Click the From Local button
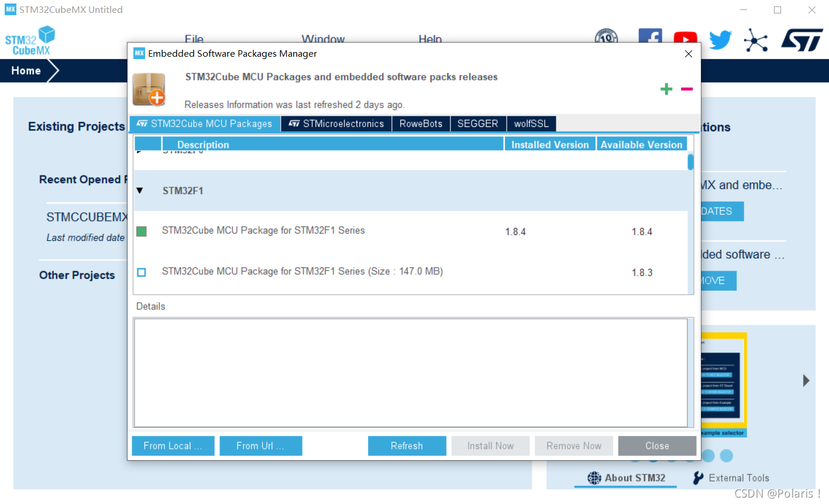This screenshot has width=829, height=504. pos(173,446)
